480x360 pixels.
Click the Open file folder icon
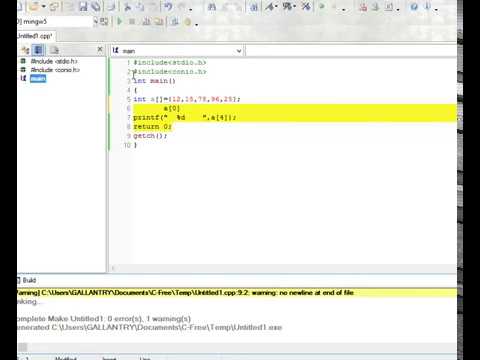point(34,6)
